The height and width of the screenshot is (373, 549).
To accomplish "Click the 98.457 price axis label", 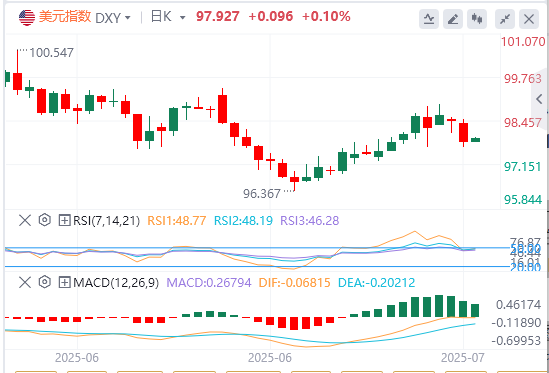I will 522,123.
